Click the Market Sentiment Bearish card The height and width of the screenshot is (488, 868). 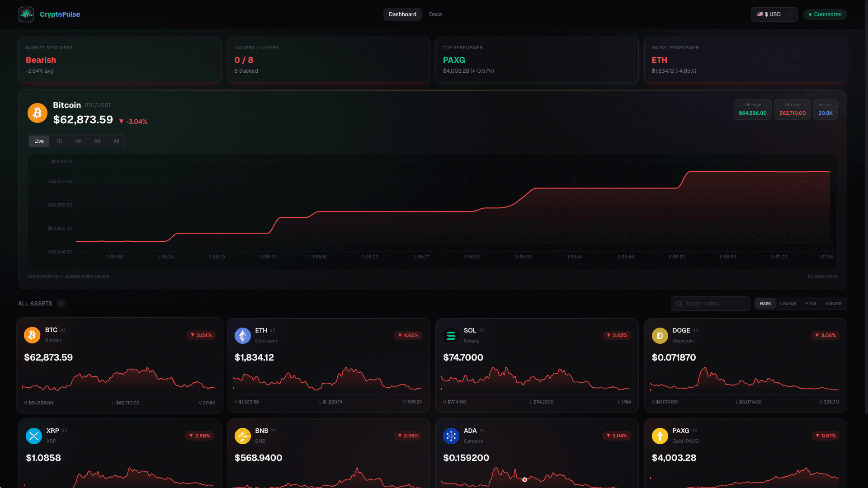point(120,59)
